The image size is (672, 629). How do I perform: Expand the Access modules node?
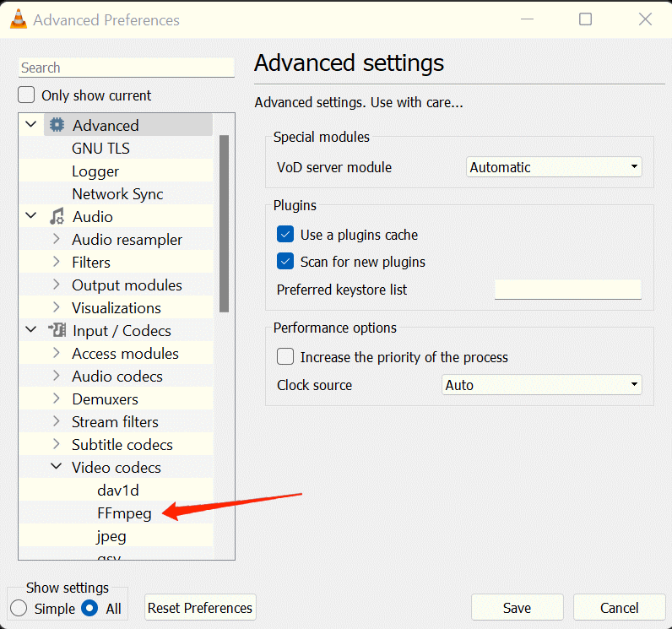57,353
